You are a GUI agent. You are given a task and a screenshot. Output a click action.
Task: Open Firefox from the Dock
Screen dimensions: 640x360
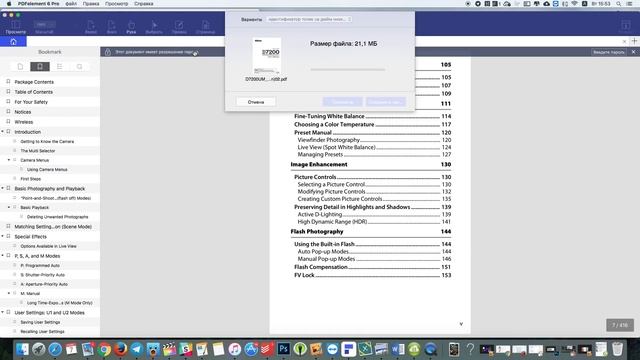(x=120, y=349)
